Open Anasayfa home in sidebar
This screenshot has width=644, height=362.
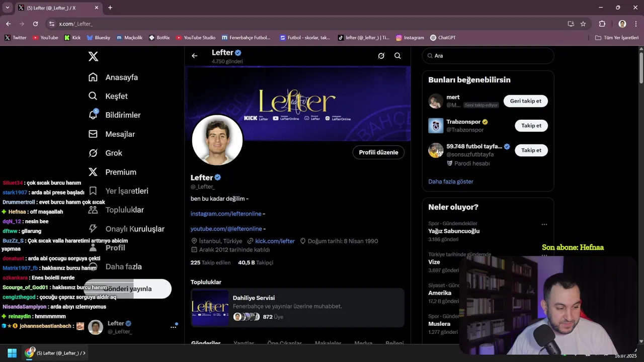pyautogui.click(x=113, y=77)
